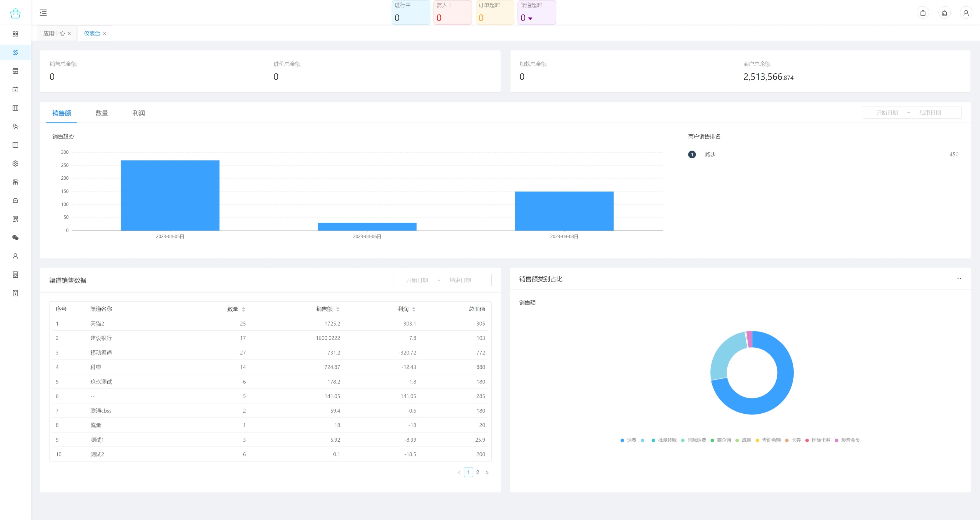Click the shopping bag icon in the header

[923, 13]
